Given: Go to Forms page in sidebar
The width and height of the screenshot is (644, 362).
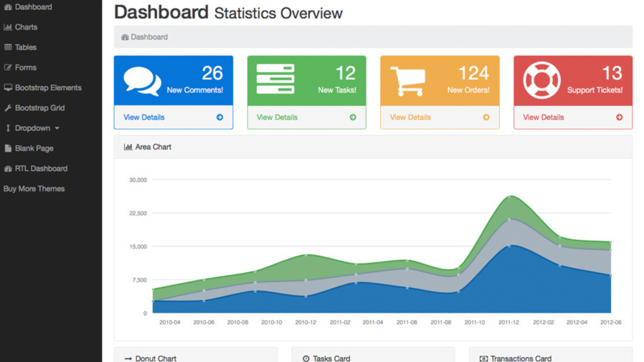Looking at the screenshot, I should pyautogui.click(x=25, y=67).
